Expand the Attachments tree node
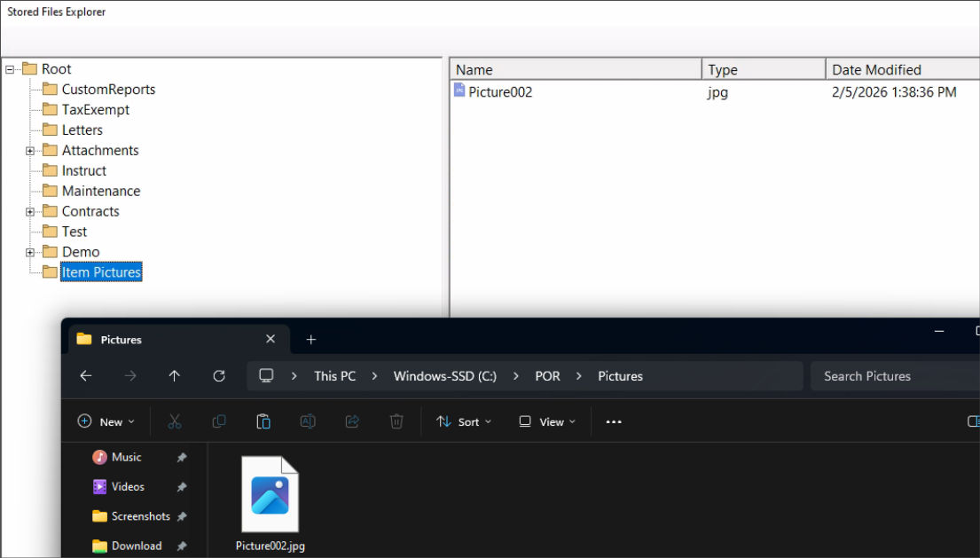The height and width of the screenshot is (558, 980). pyautogui.click(x=30, y=151)
